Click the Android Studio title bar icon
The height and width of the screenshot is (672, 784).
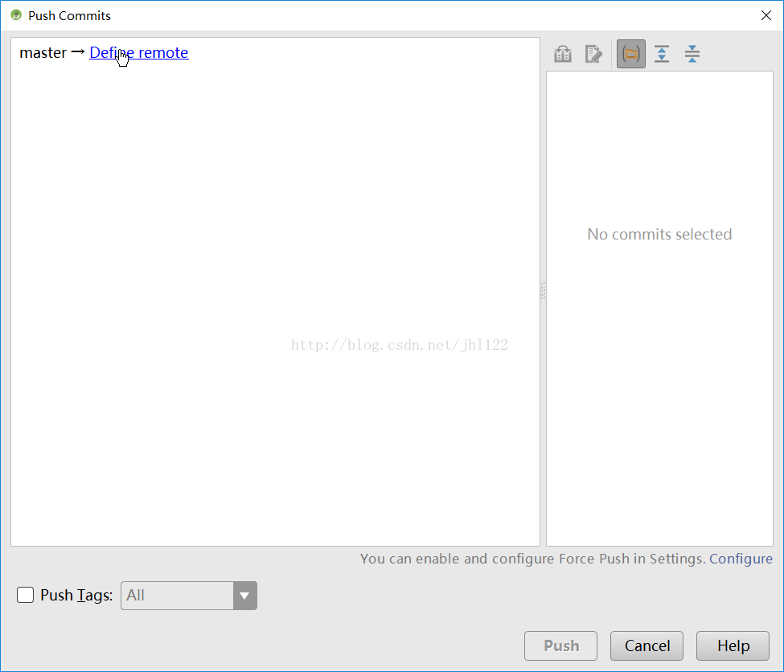pos(16,15)
